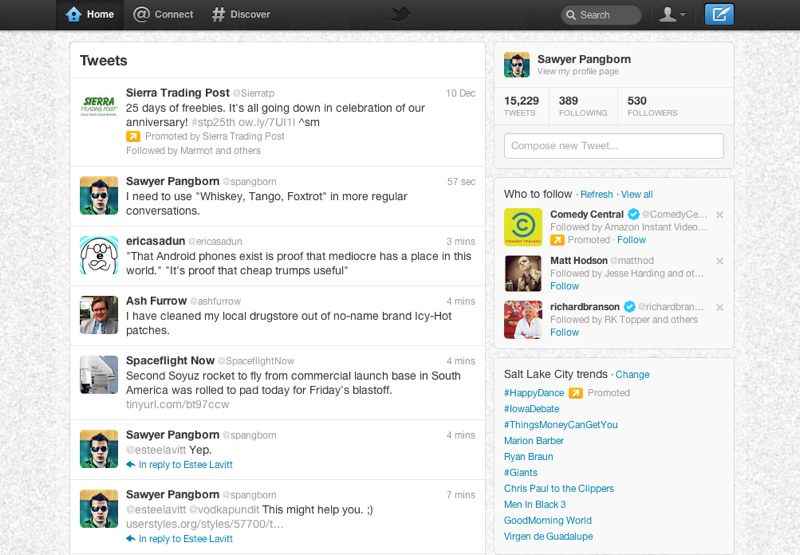This screenshot has height=555, width=800.
Task: Open Matt Hodson avatar
Action: (523, 273)
